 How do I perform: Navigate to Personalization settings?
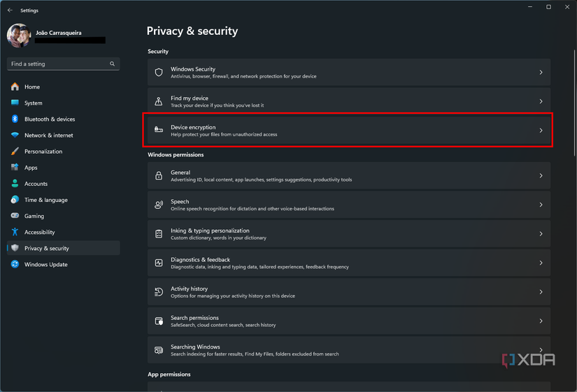43,152
